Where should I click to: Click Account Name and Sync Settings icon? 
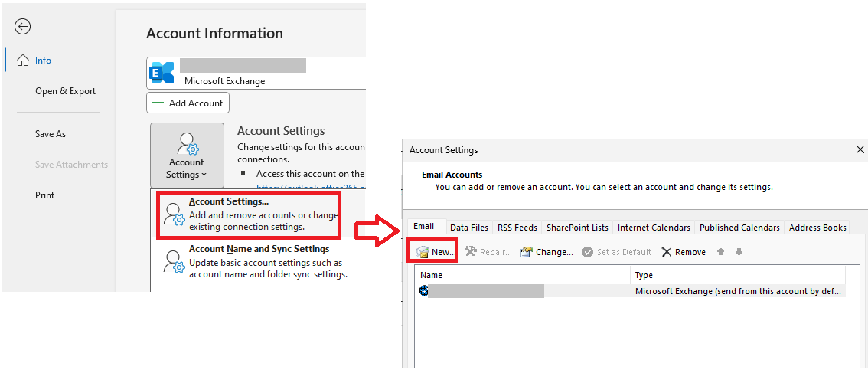click(174, 261)
